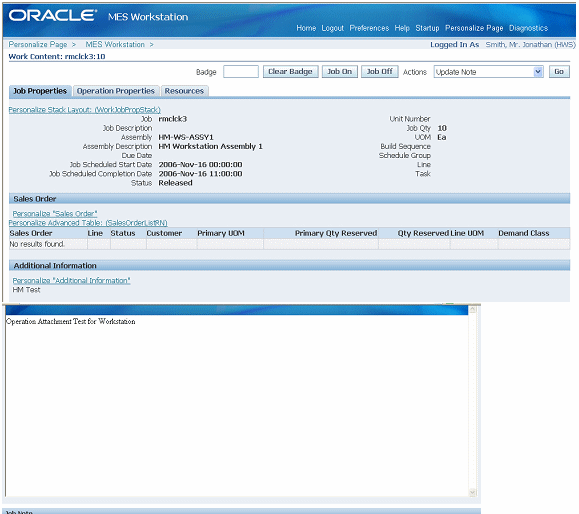Image resolution: width=579 pixels, height=514 pixels.
Task: Open Preferences from the header
Action: 369,28
